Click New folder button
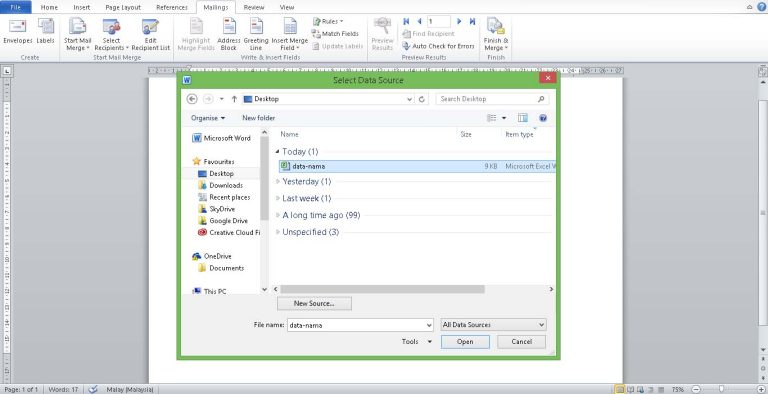The image size is (768, 394). point(259,118)
